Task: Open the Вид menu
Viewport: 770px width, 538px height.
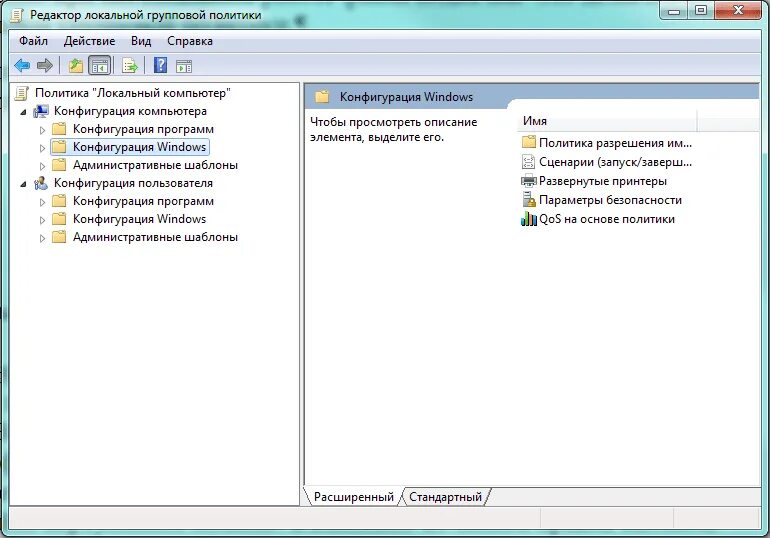Action: point(141,41)
